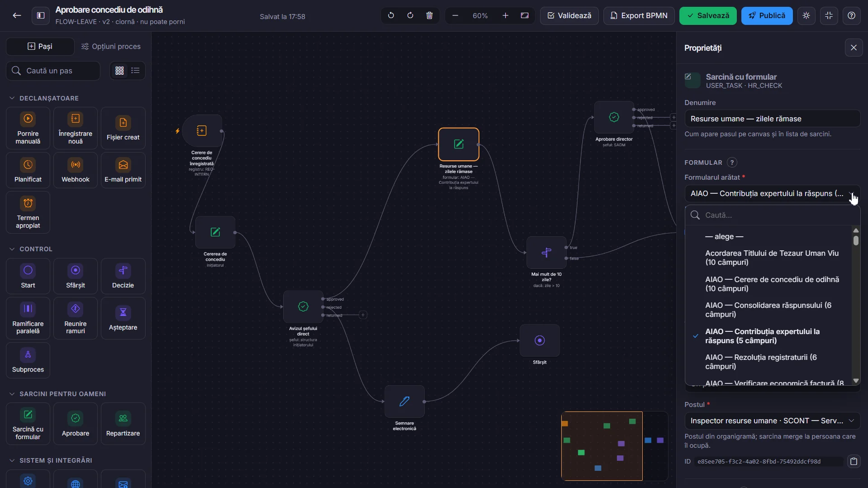Zoom out with the minus icon
The image size is (868, 488).
click(455, 15)
